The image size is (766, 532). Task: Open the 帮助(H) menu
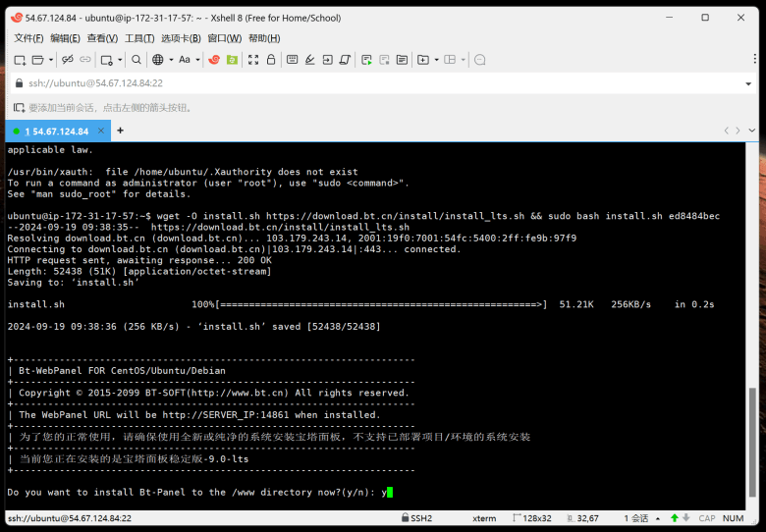264,38
